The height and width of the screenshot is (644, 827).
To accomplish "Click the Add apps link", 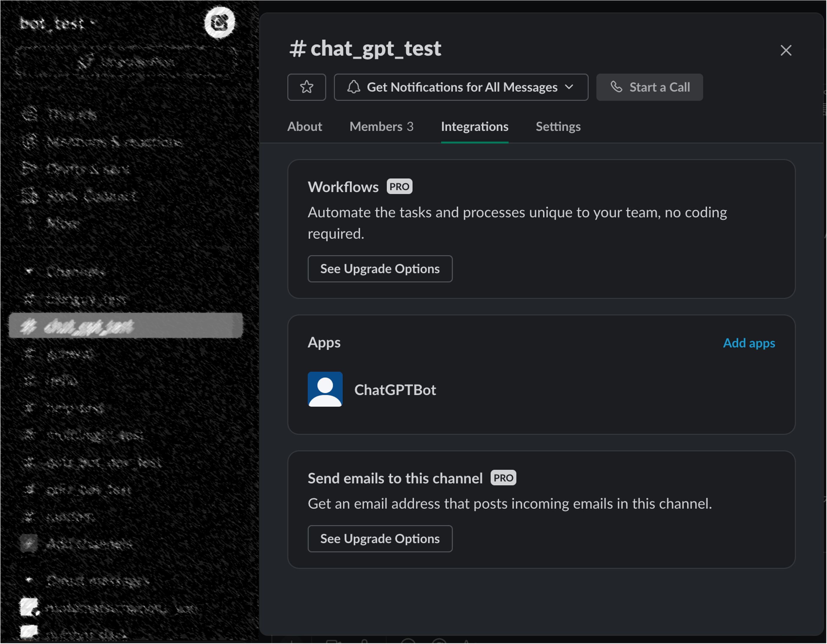I will coord(748,343).
